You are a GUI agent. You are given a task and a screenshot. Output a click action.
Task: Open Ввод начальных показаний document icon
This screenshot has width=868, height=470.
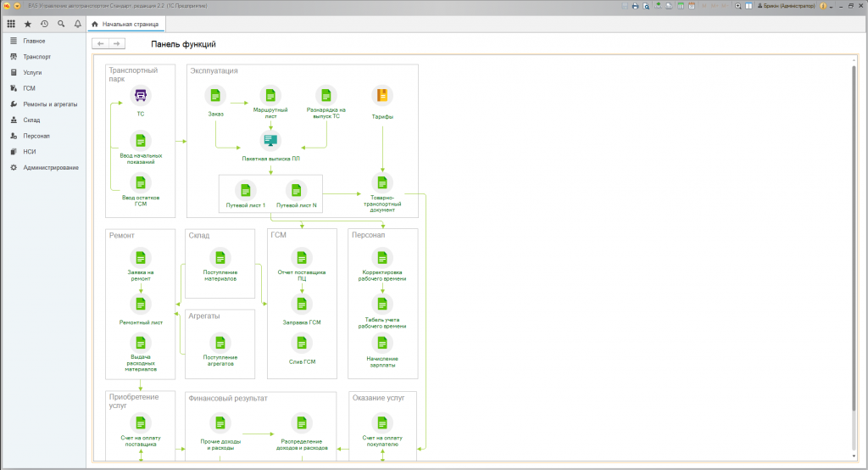tap(141, 141)
